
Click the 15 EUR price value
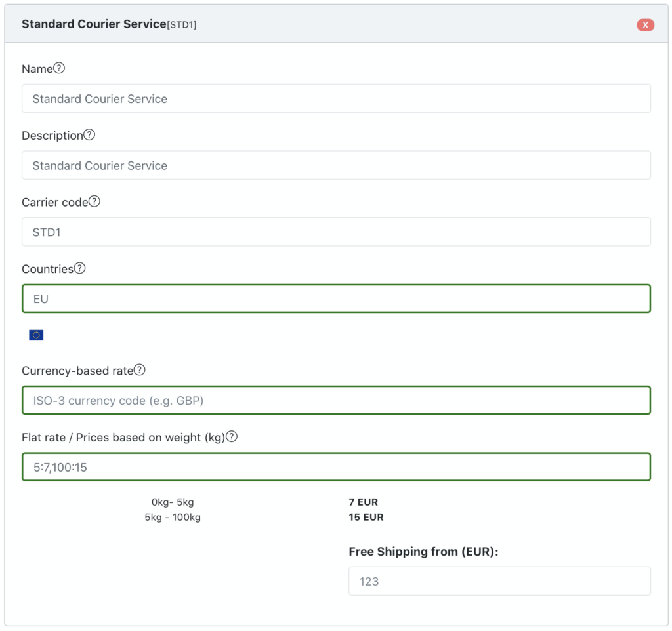pyautogui.click(x=366, y=518)
